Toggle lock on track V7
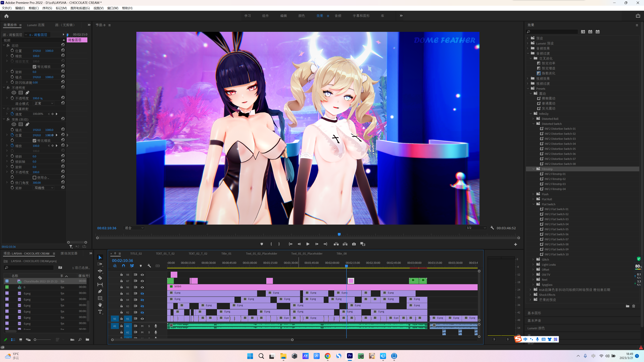644x362 pixels. click(121, 281)
